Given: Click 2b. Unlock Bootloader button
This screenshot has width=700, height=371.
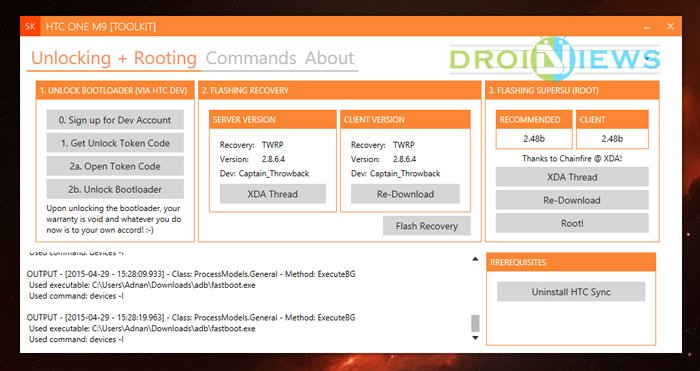Looking at the screenshot, I should coord(115,189).
